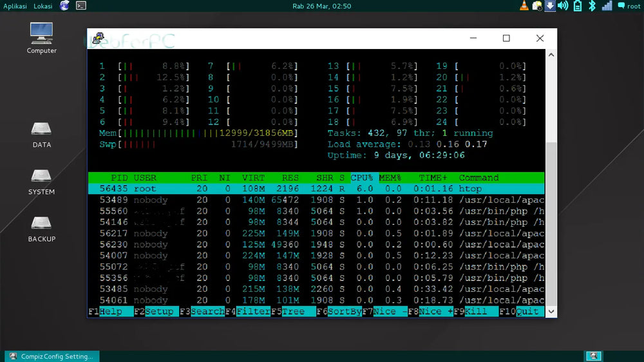Select process row with PID 54007
The image size is (644, 362).
coord(316,256)
